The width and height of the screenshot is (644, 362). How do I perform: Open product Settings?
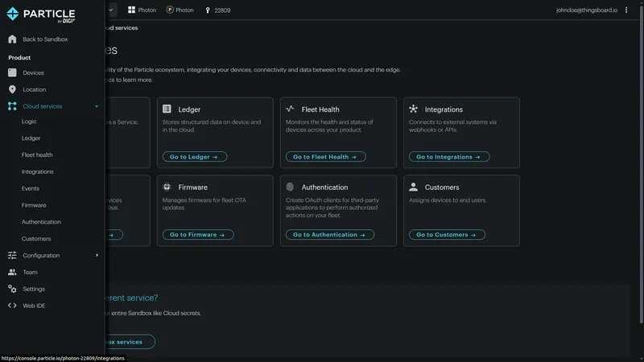[34, 289]
